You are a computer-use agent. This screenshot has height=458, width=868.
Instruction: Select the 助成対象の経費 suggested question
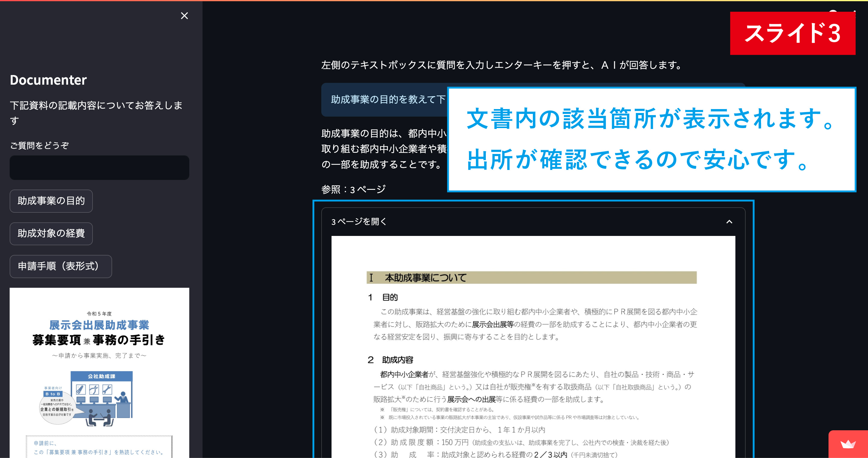coord(51,234)
